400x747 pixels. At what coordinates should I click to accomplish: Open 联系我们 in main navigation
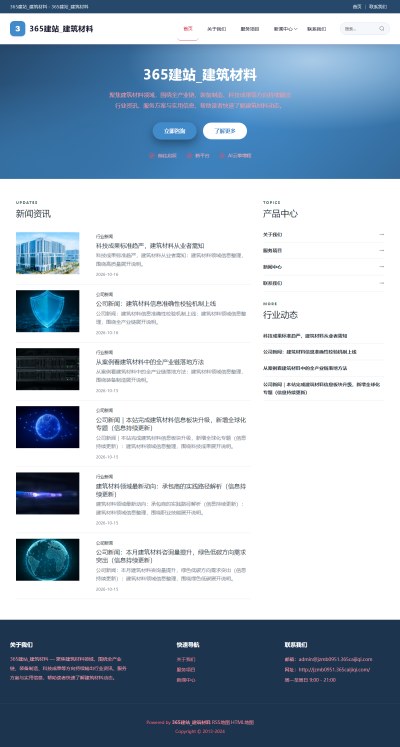point(316,29)
